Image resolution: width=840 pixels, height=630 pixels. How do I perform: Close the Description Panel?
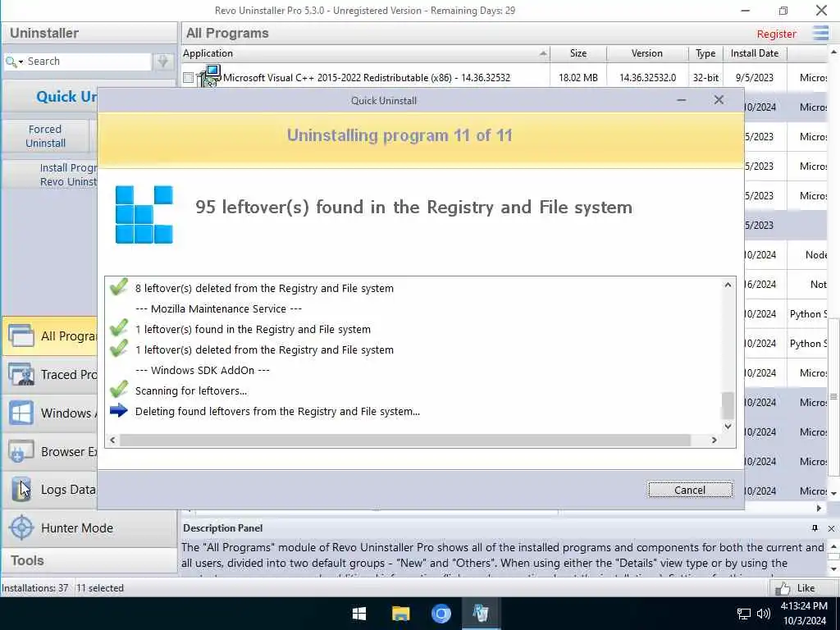coord(831,528)
